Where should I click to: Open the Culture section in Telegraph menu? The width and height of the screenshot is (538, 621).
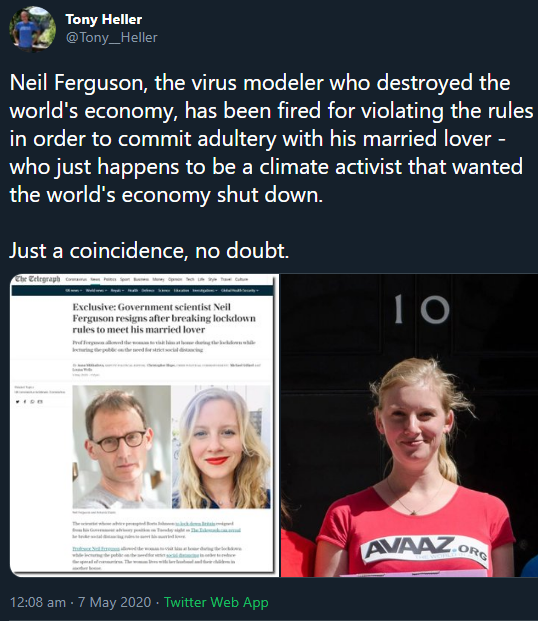pos(241,279)
